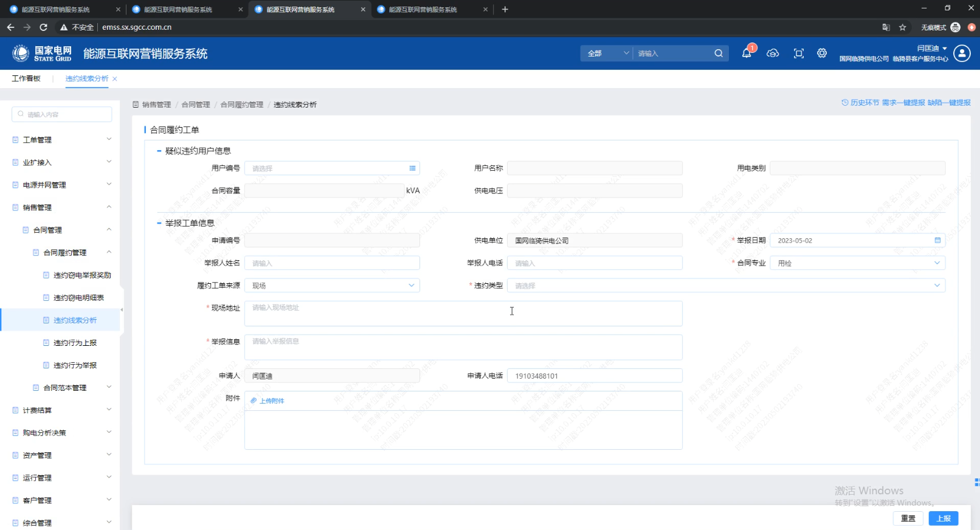Click the search magnifier icon in header
Screen dimensions: 980x530
719,53
